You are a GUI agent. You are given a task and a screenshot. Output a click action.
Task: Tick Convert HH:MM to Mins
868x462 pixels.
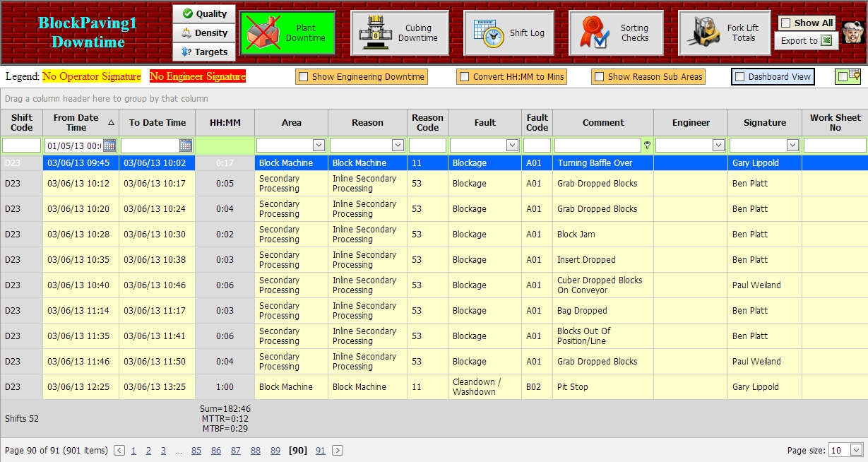(x=464, y=77)
